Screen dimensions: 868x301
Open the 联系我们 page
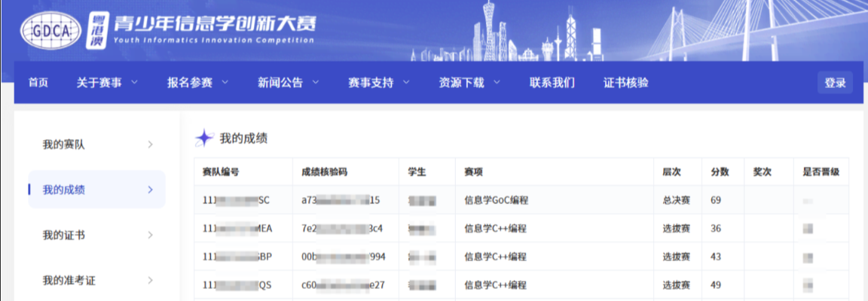tap(552, 83)
